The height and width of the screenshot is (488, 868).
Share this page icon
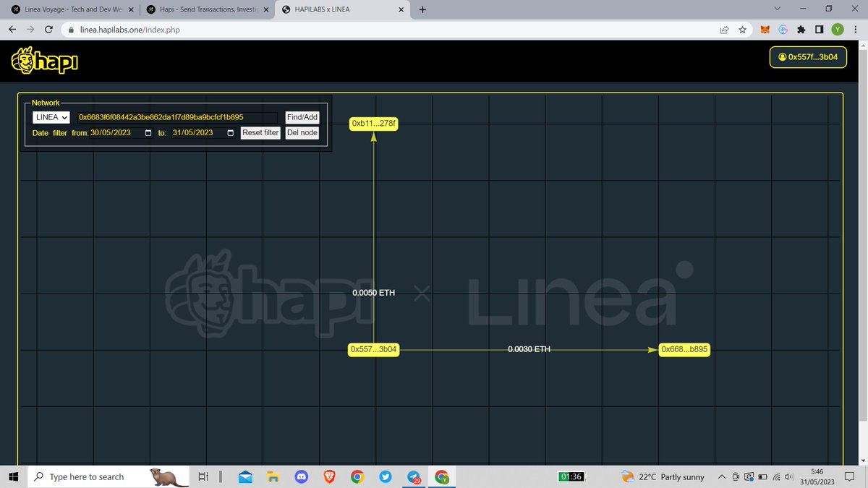pyautogui.click(x=724, y=30)
